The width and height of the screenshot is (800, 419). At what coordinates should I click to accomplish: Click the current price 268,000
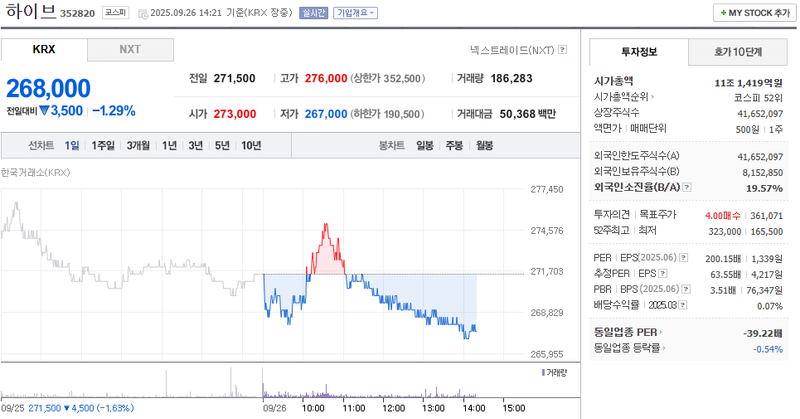(x=48, y=88)
